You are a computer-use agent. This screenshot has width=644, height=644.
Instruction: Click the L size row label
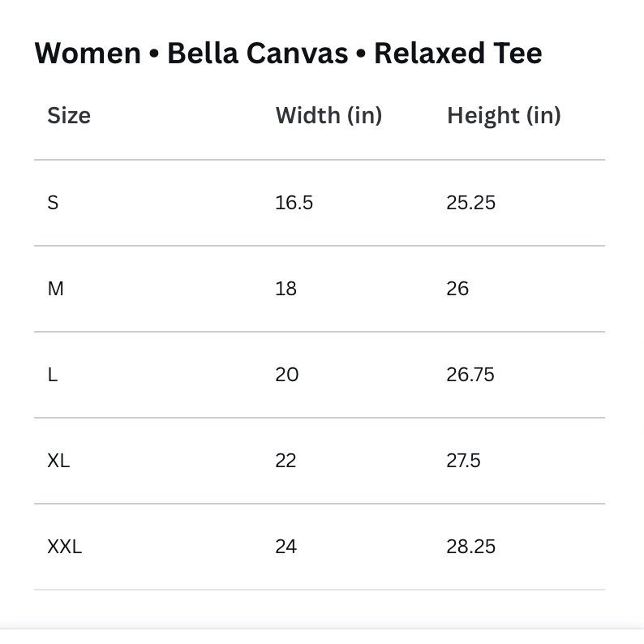[x=53, y=375]
